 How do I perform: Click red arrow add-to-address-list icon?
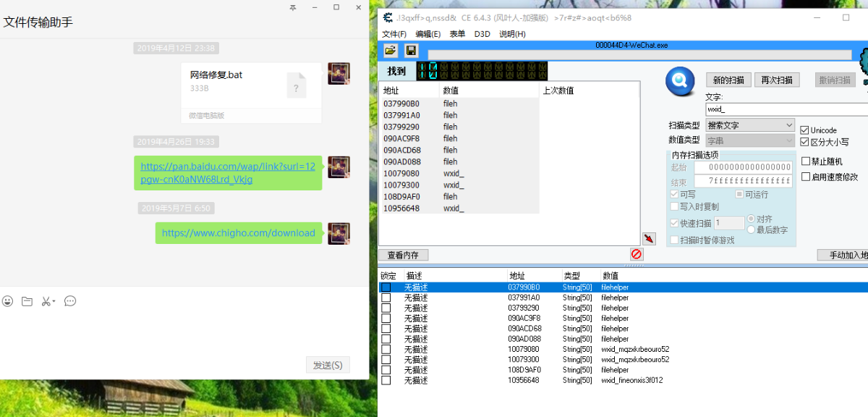[x=649, y=239]
